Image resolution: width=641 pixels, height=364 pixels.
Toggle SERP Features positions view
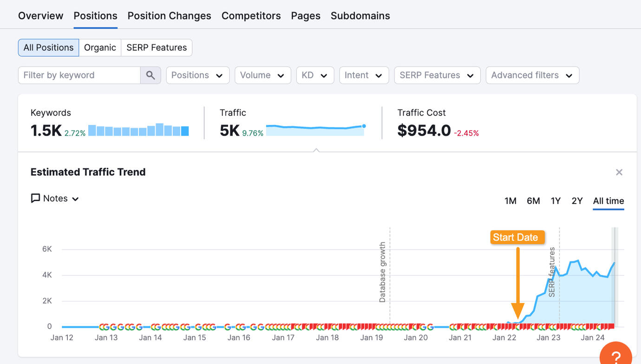[157, 47]
